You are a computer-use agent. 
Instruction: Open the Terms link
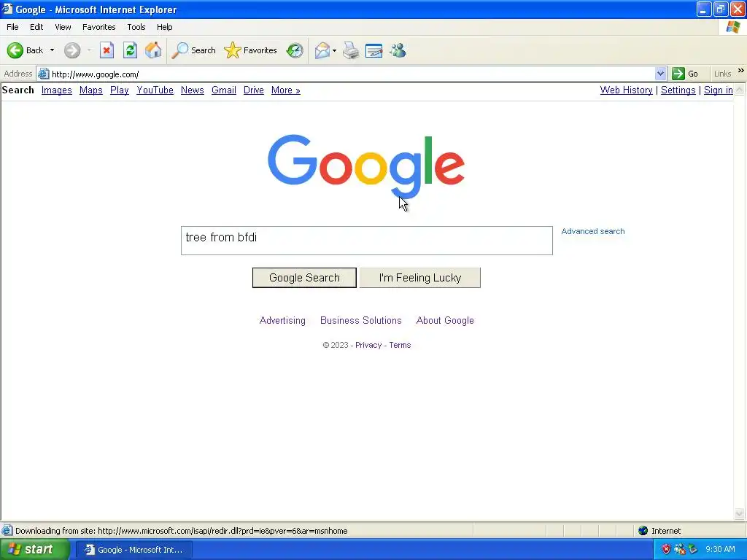(x=400, y=345)
